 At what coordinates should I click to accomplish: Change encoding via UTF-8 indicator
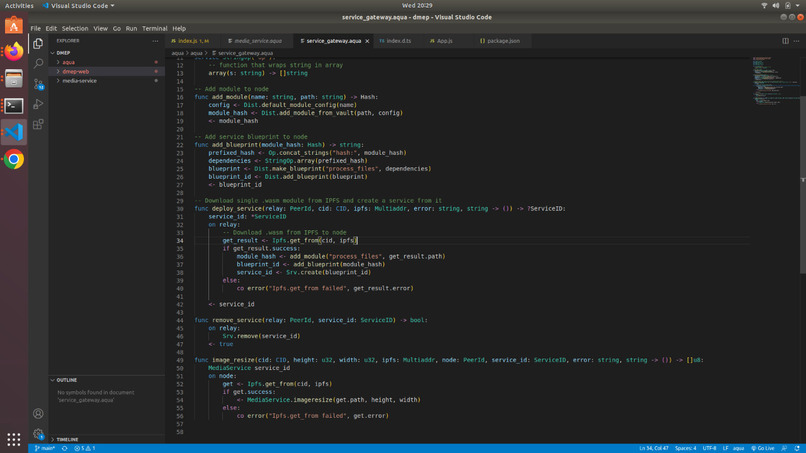point(709,448)
